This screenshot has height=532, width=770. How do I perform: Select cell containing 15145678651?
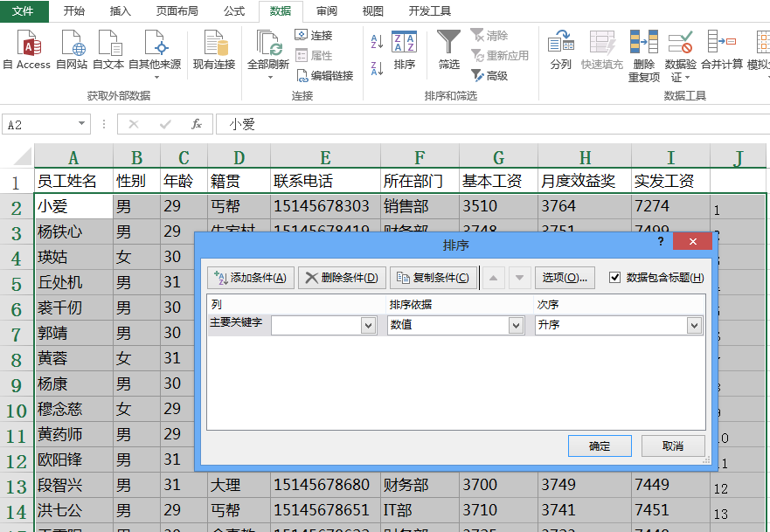pos(325,510)
